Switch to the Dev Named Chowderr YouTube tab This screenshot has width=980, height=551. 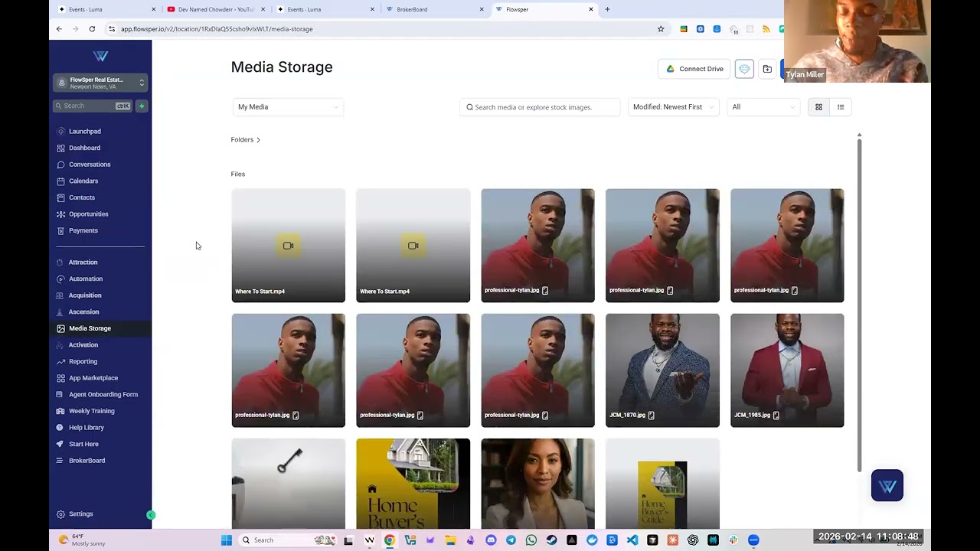pos(216,9)
